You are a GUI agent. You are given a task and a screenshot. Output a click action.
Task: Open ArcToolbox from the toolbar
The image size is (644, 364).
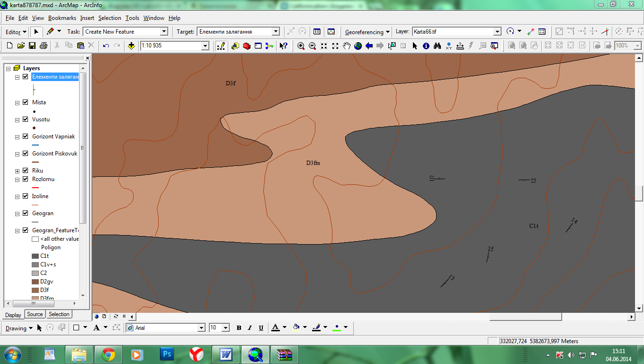(x=247, y=46)
